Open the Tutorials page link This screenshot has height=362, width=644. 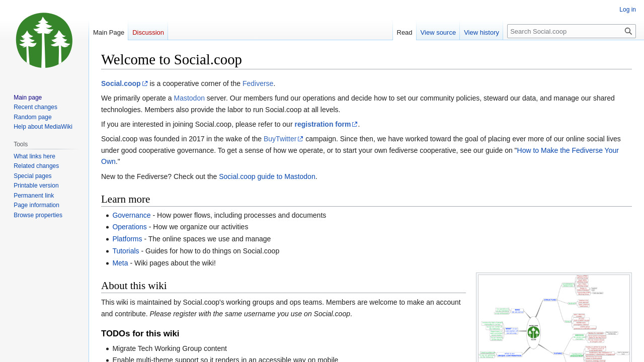tap(125, 251)
